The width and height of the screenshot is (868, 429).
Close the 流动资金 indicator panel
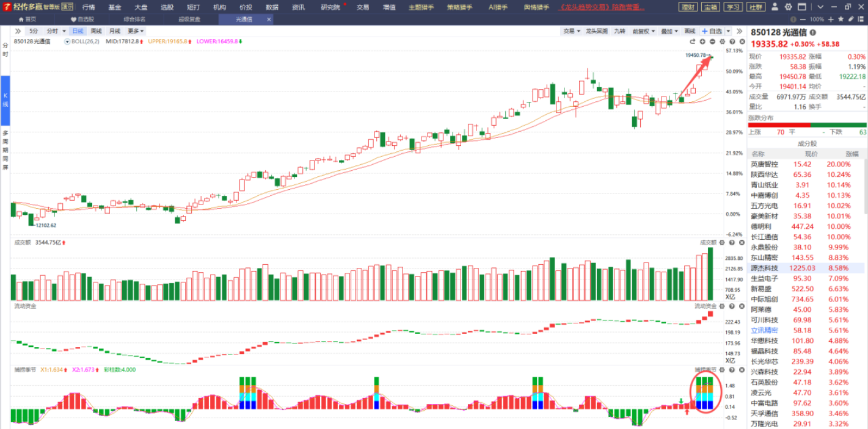click(740, 306)
